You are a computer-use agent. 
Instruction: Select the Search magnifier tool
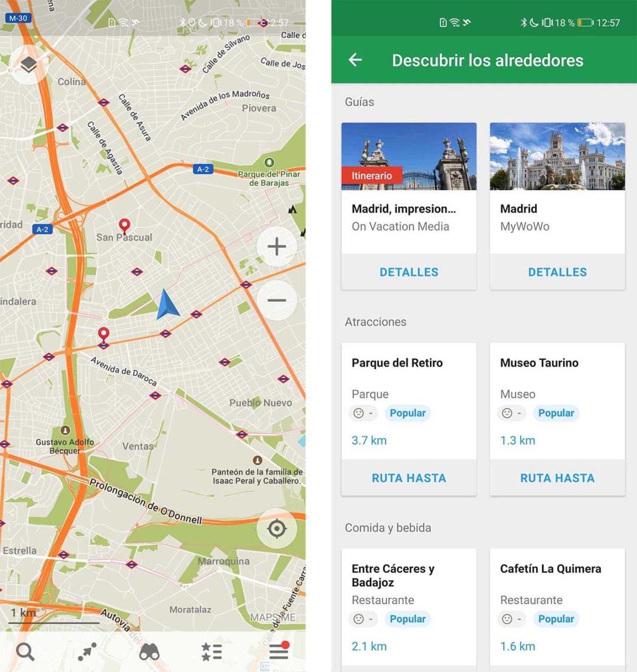(x=26, y=653)
